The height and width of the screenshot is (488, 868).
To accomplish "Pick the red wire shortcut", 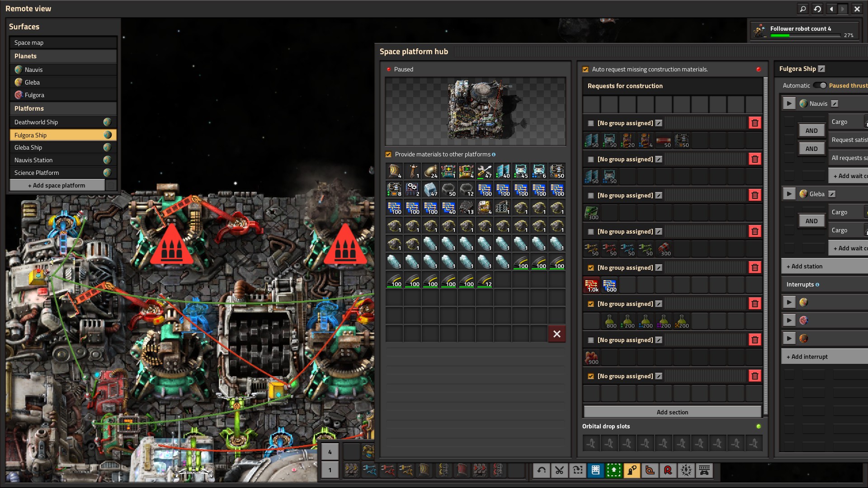I will click(x=668, y=470).
